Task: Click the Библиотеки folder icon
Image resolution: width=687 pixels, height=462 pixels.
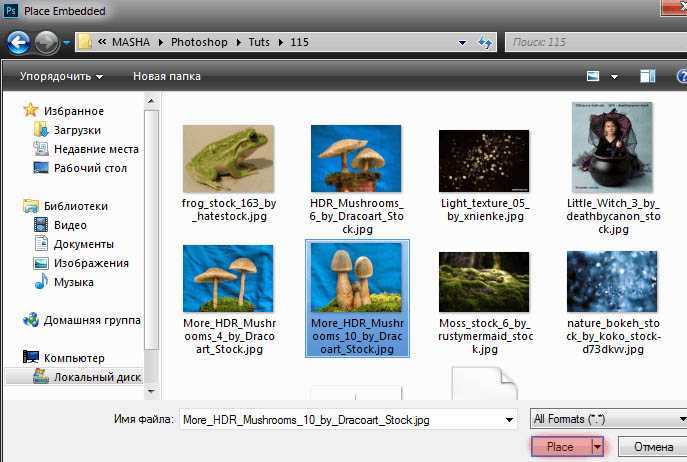Action: click(x=31, y=206)
